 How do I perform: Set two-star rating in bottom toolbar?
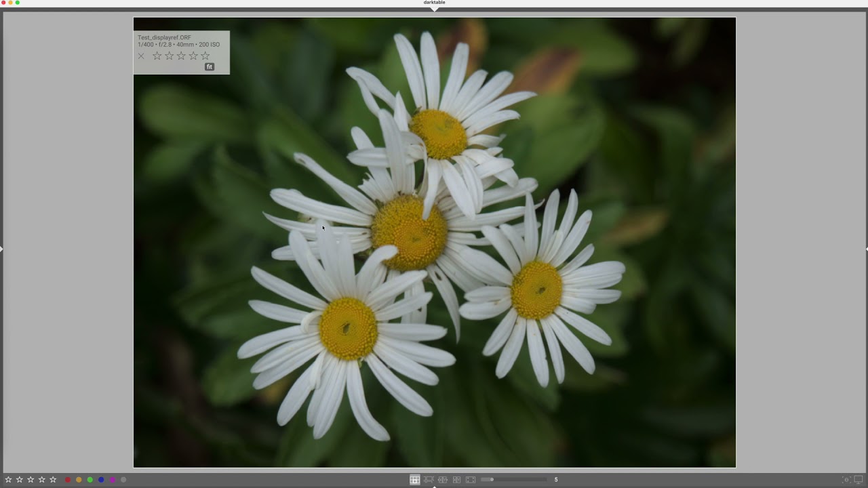(x=20, y=480)
